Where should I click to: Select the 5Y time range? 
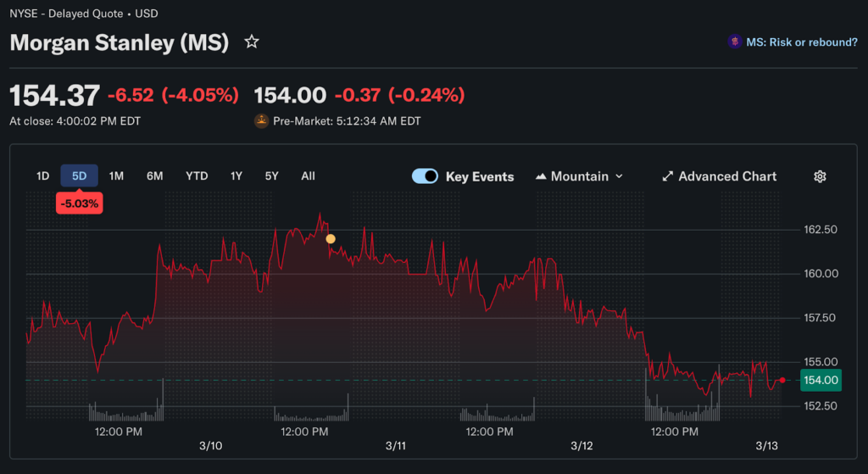coord(271,176)
